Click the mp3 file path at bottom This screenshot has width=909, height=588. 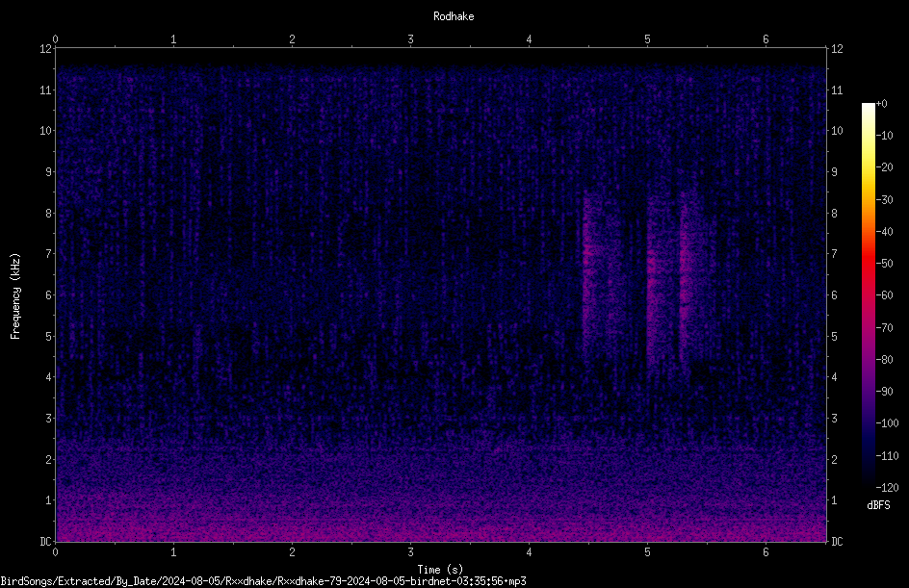(x=263, y=581)
